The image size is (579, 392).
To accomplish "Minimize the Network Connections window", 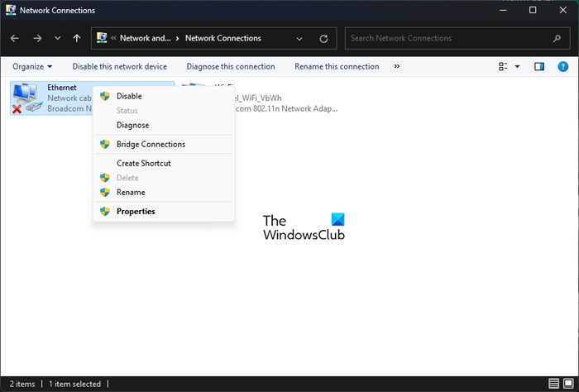I will click(503, 10).
